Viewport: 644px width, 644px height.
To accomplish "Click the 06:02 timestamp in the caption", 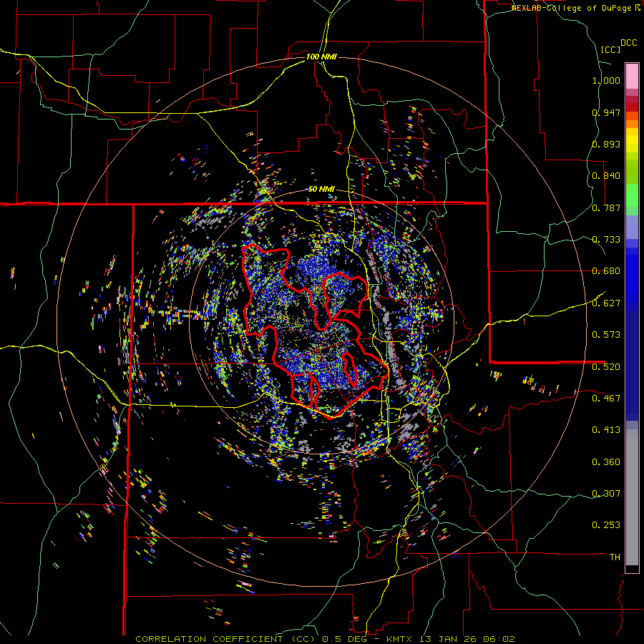I will click(500, 639).
